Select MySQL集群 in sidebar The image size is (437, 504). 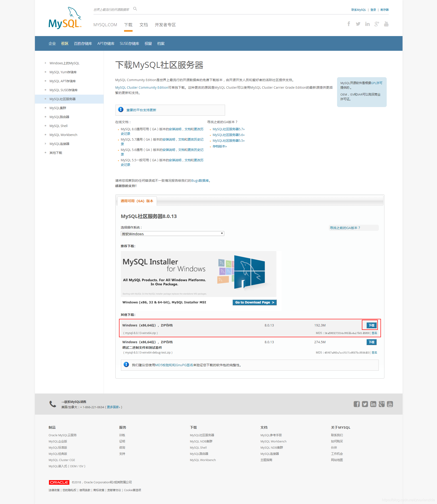click(58, 108)
